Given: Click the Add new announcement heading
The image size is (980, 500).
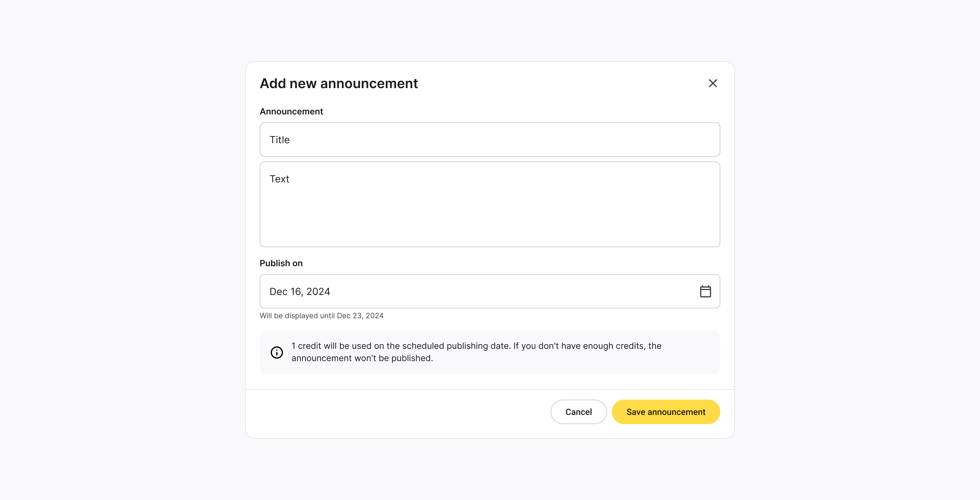Looking at the screenshot, I should [339, 83].
